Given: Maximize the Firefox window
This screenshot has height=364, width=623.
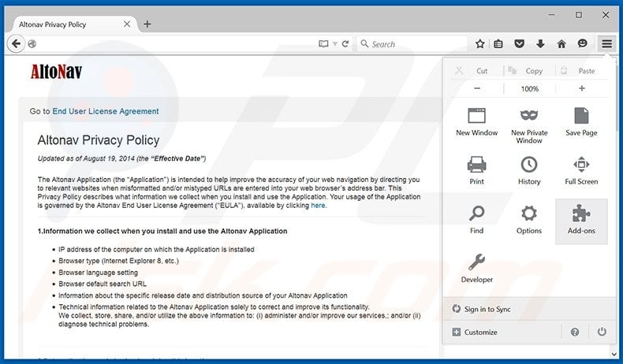Looking at the screenshot, I should pos(579,15).
